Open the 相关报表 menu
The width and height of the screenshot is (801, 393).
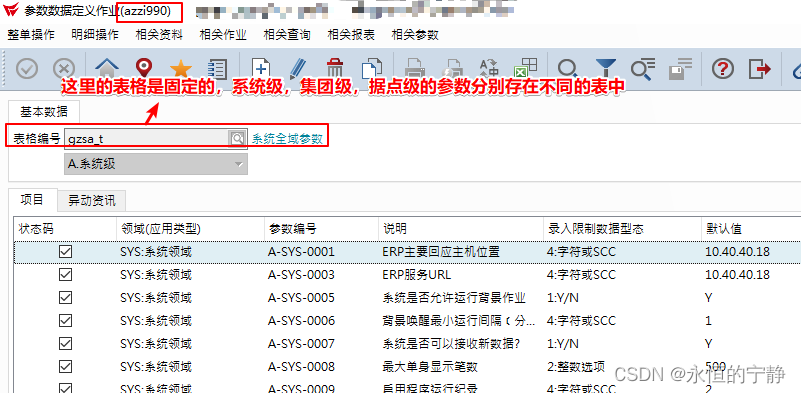[x=351, y=35]
